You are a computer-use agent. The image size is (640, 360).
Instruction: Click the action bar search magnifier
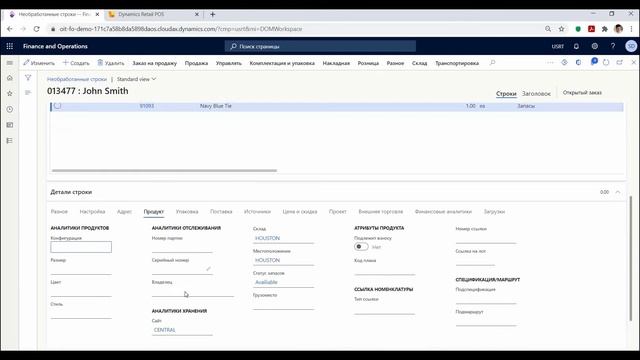tap(493, 63)
